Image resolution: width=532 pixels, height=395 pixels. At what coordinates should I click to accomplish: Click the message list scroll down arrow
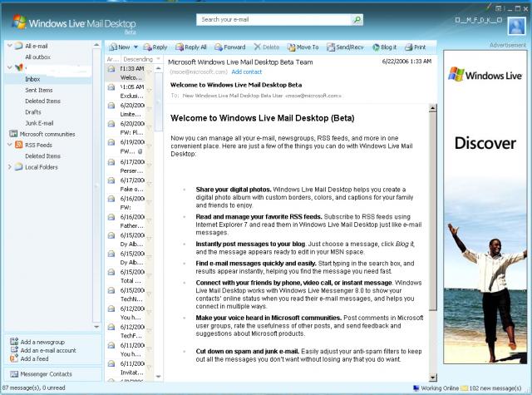(x=159, y=377)
